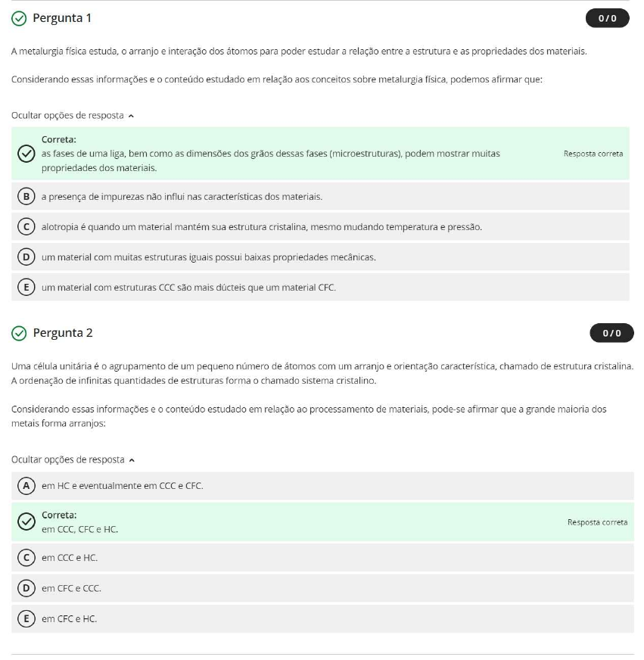Select option A 'em HC e eventualmente em CCC e CFC'
The image size is (644, 660).
coord(26,486)
